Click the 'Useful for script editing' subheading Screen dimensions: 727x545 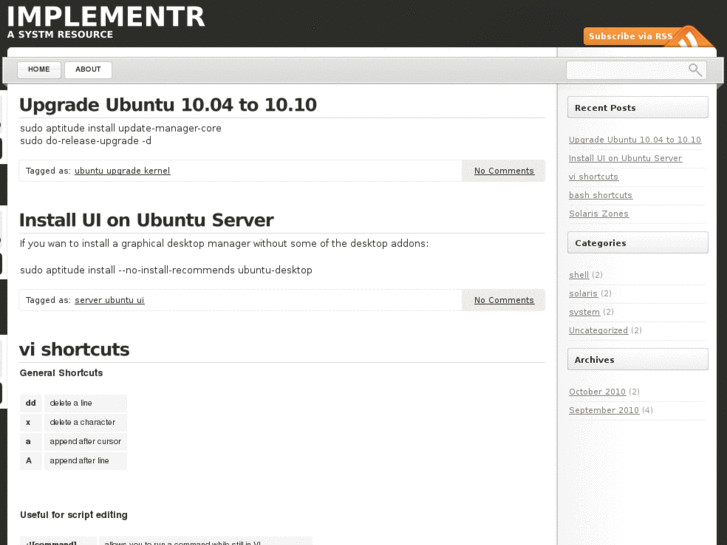[x=74, y=515]
